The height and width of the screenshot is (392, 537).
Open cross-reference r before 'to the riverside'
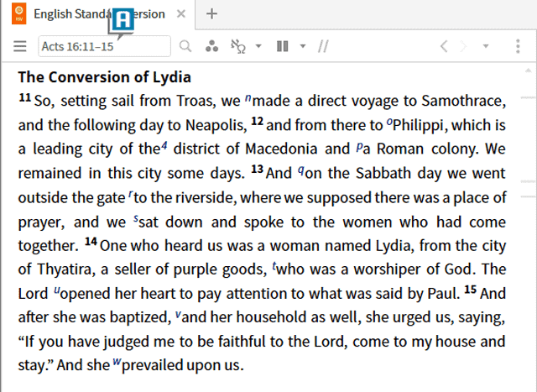130,195
